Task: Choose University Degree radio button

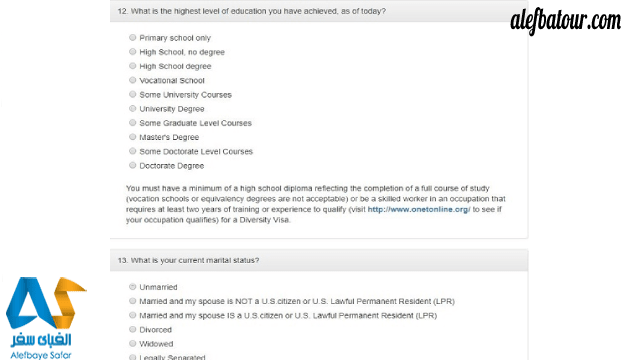Action: 133,109
